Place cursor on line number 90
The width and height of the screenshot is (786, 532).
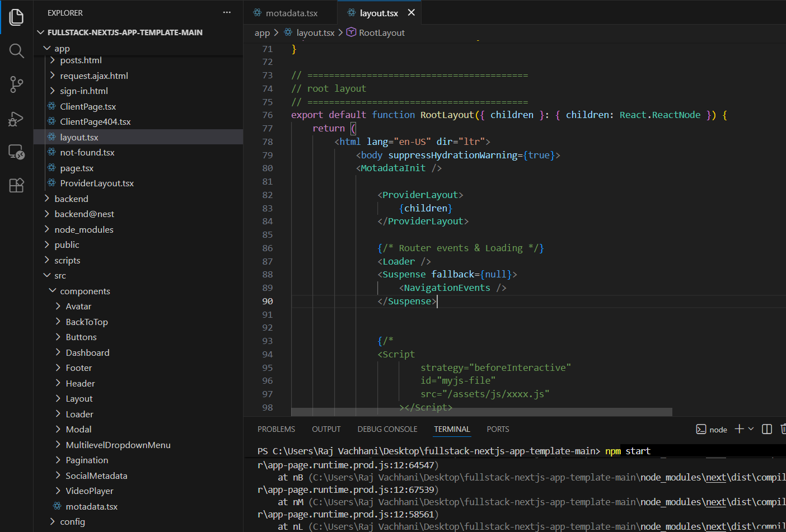pyautogui.click(x=268, y=301)
